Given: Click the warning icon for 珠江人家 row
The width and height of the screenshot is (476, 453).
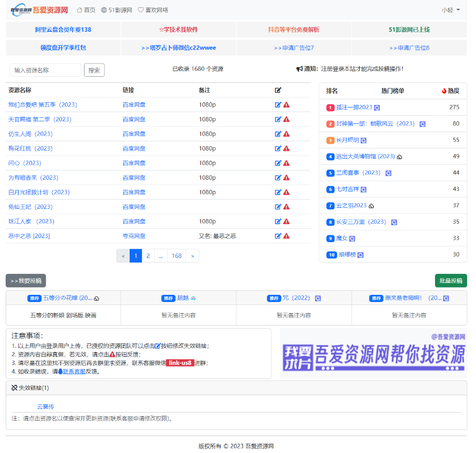Looking at the screenshot, I should tap(286, 222).
